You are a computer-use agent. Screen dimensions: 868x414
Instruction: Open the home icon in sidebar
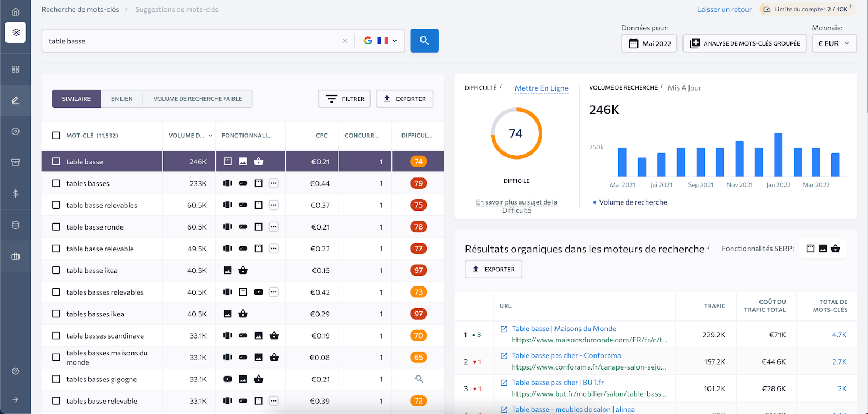15,11
